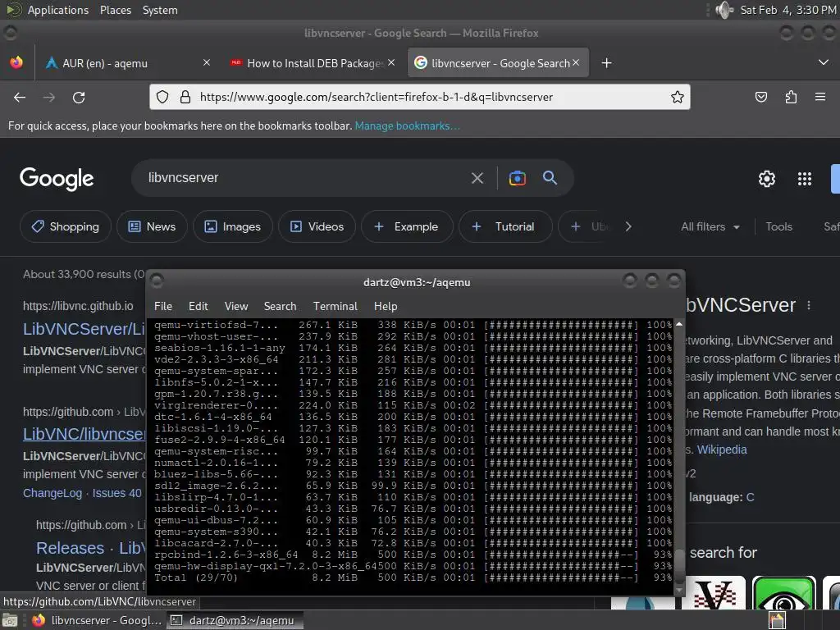Open the Firefox hamburger menu
This screenshot has width=840, height=630.
820,97
